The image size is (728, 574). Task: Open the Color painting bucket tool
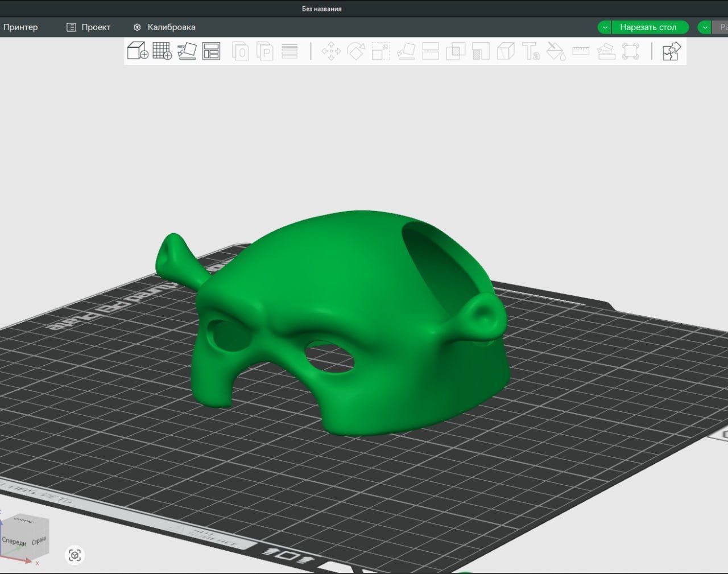click(556, 51)
